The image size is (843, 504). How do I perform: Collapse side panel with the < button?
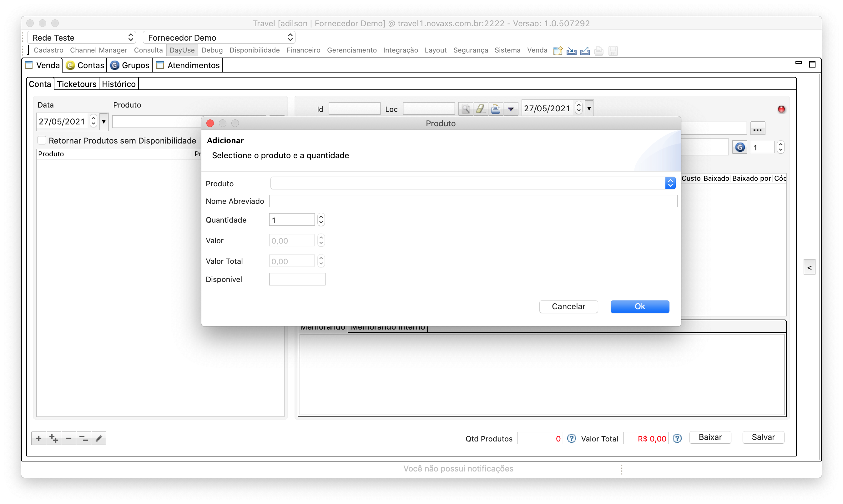pyautogui.click(x=809, y=268)
